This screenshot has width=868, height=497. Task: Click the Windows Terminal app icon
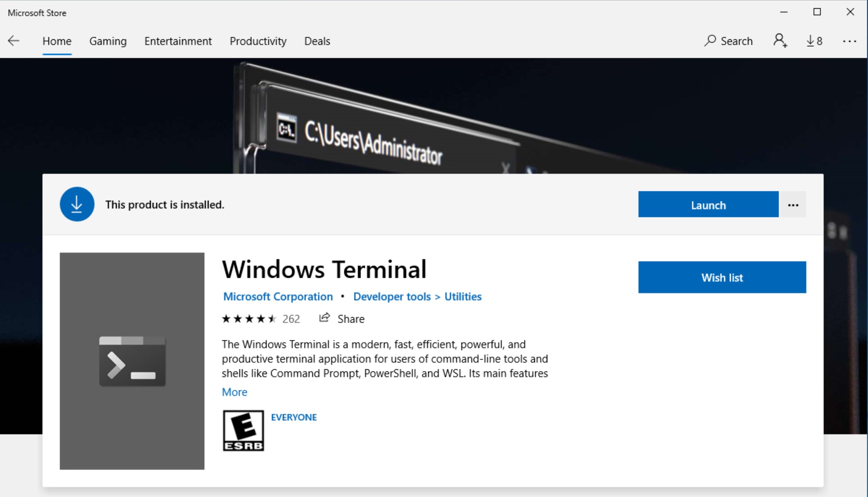132,361
